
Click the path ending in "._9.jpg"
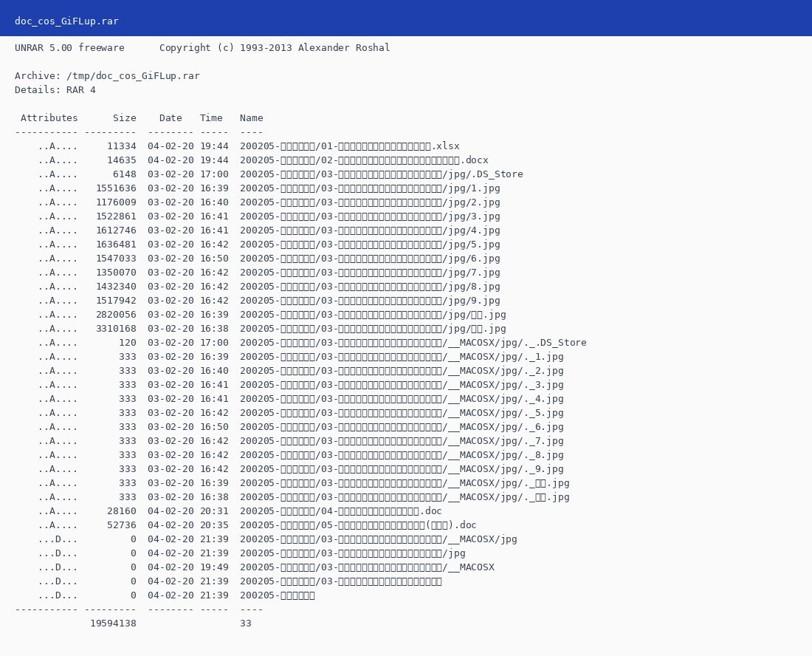[402, 469]
